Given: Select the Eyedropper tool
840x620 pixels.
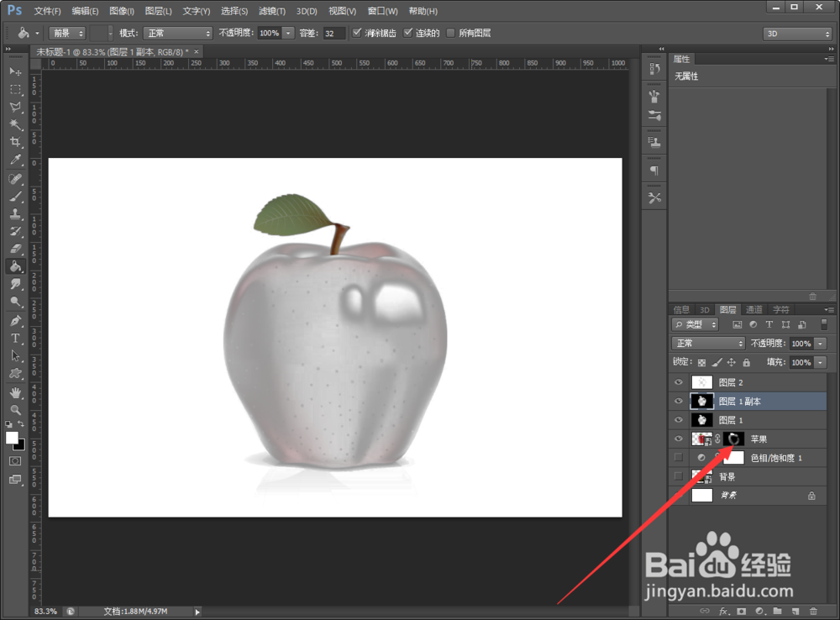Looking at the screenshot, I should tap(15, 160).
